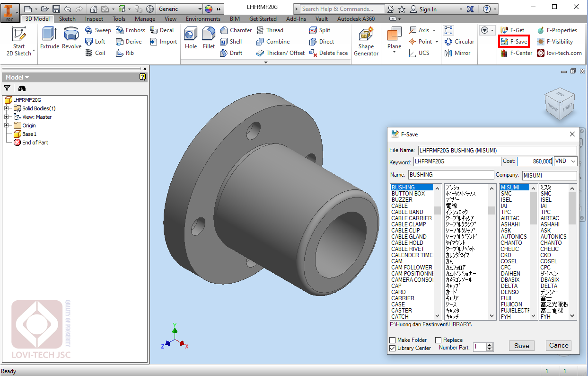Image resolution: width=588 pixels, height=376 pixels.
Task: Expand the Origin folder node
Action: point(7,125)
